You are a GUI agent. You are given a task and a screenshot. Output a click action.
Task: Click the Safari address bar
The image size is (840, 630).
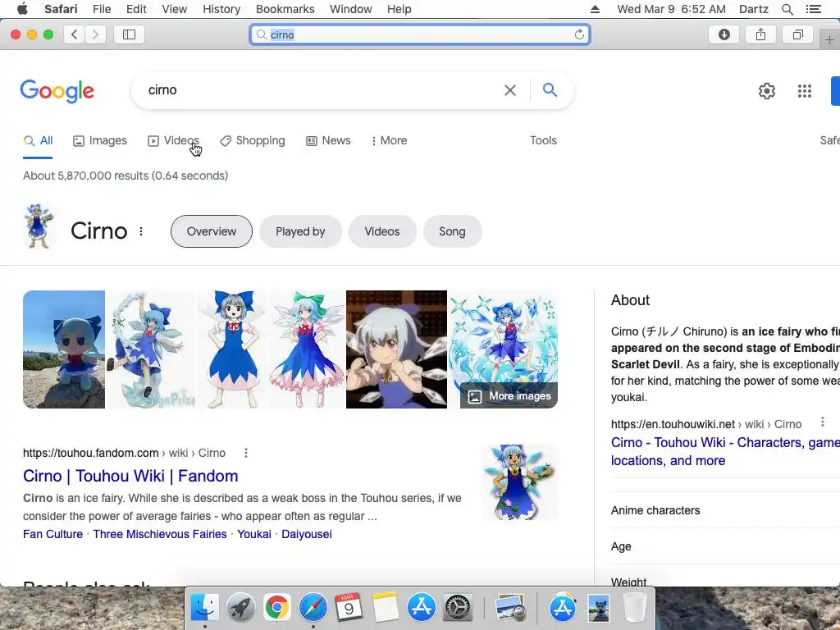(420, 34)
